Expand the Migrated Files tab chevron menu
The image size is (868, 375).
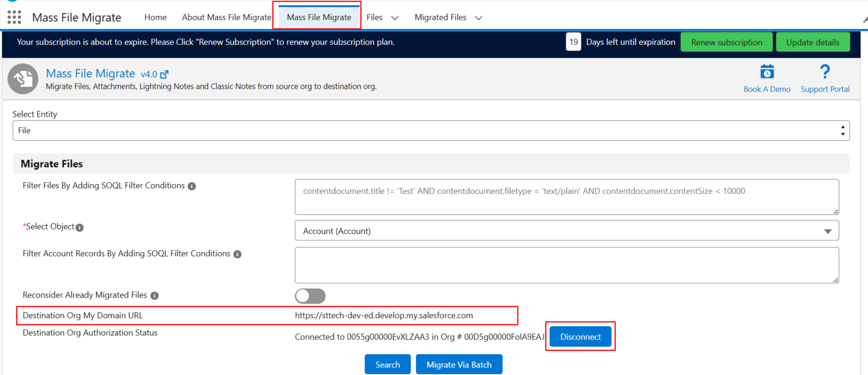pyautogui.click(x=479, y=18)
